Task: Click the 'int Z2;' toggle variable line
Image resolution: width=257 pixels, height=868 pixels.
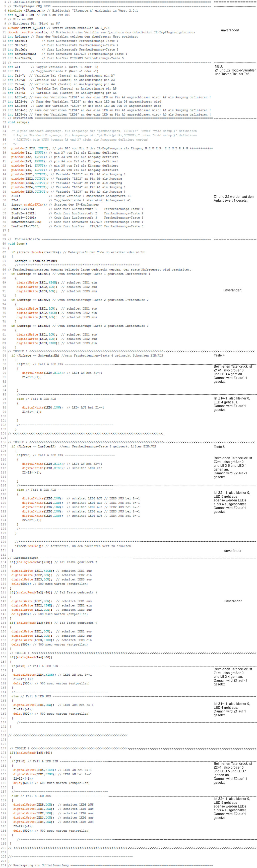Action: [x=14, y=72]
